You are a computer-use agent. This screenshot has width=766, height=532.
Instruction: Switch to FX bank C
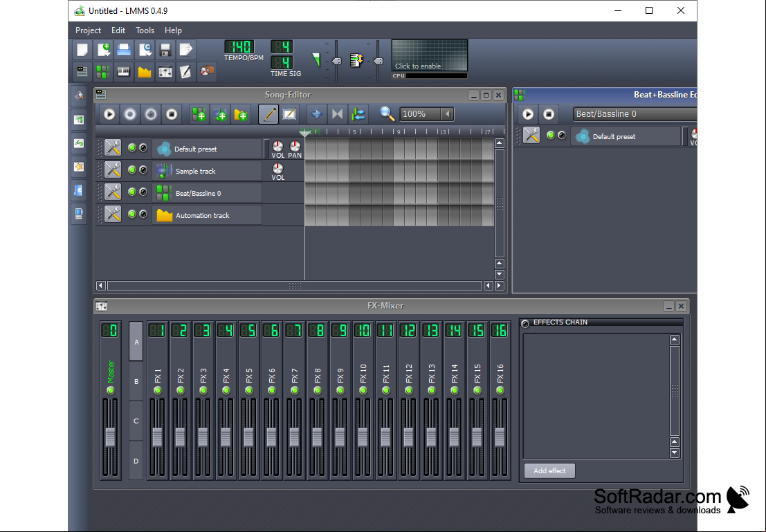click(136, 421)
